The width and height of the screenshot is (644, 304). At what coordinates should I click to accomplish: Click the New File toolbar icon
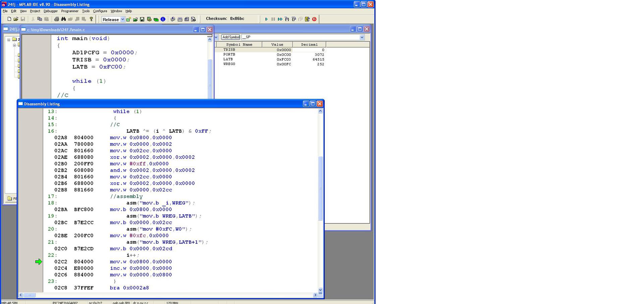coord(9,19)
